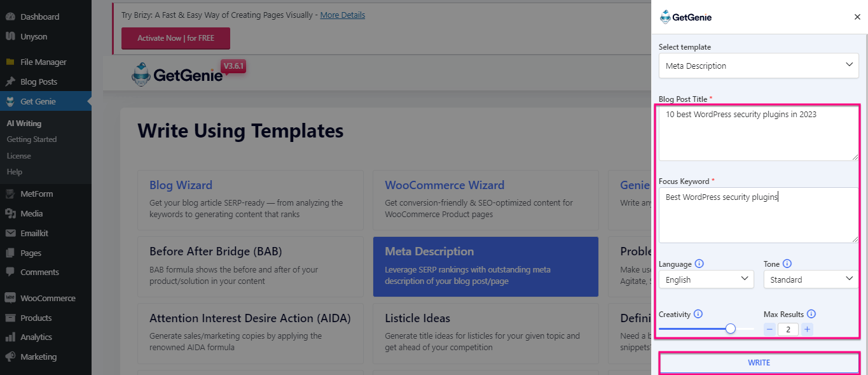The height and width of the screenshot is (375, 868).
Task: Click the GetGenie logo in side panel
Action: point(685,17)
